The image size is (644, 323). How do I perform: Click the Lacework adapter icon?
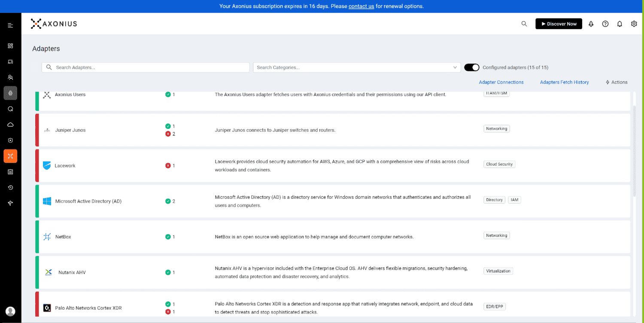(47, 165)
